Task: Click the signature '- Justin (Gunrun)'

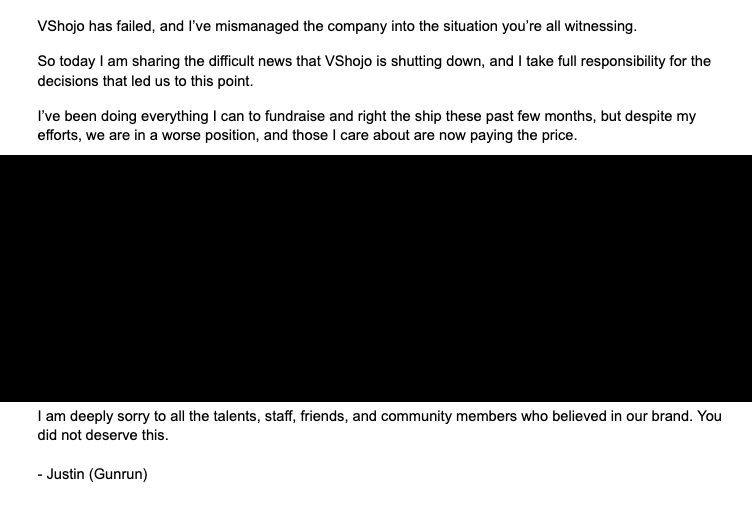Action: tap(92, 474)
